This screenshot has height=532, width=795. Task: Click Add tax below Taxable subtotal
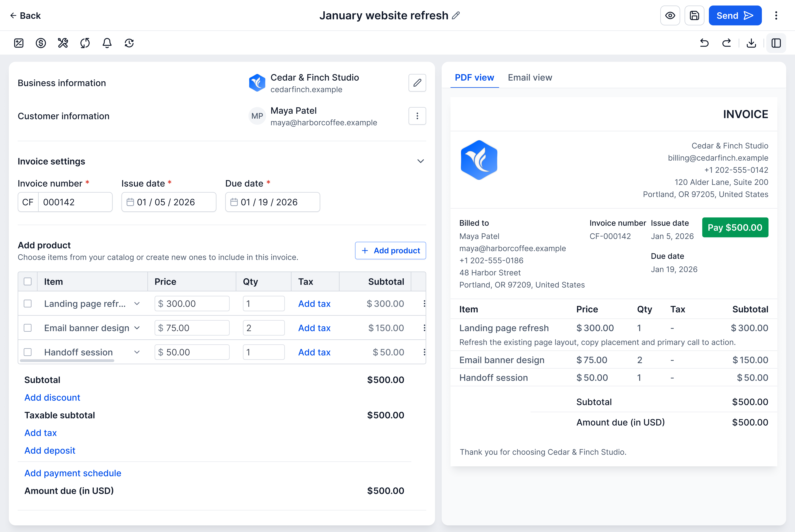click(x=40, y=433)
